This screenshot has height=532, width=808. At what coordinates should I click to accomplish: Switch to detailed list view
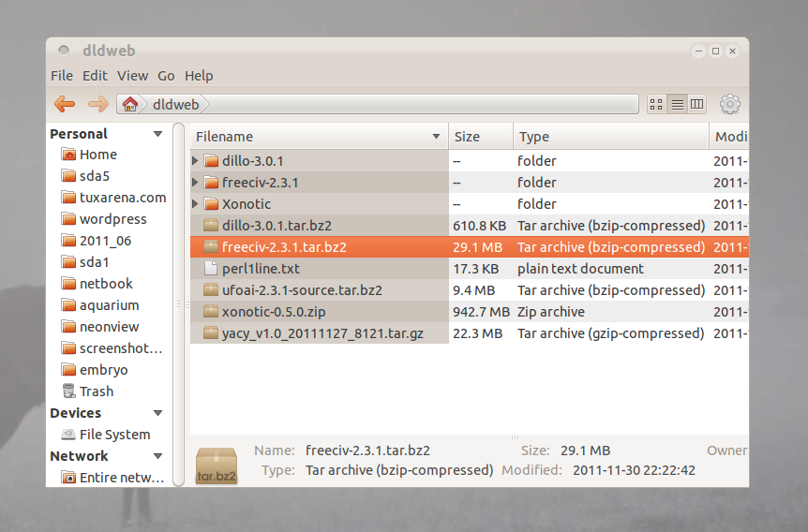coord(677,105)
